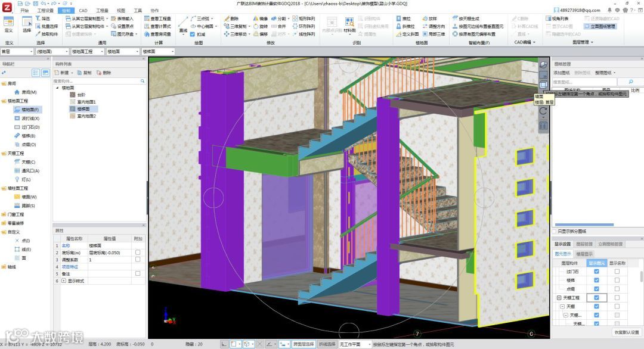Image resolution: width=644 pixels, height=349 pixels.
Task: Click the 选择 (Select) tool icon
Action: coord(27,24)
